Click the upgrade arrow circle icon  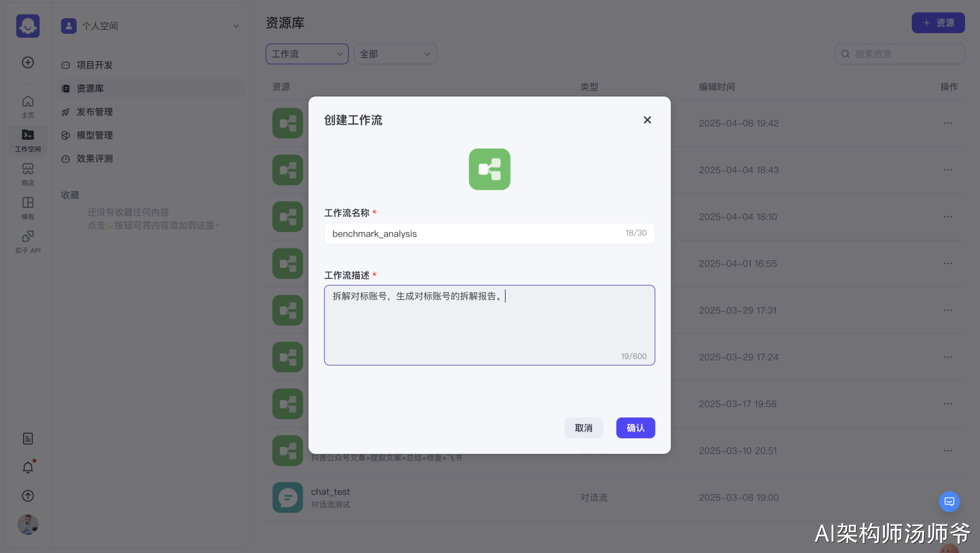[x=28, y=496]
